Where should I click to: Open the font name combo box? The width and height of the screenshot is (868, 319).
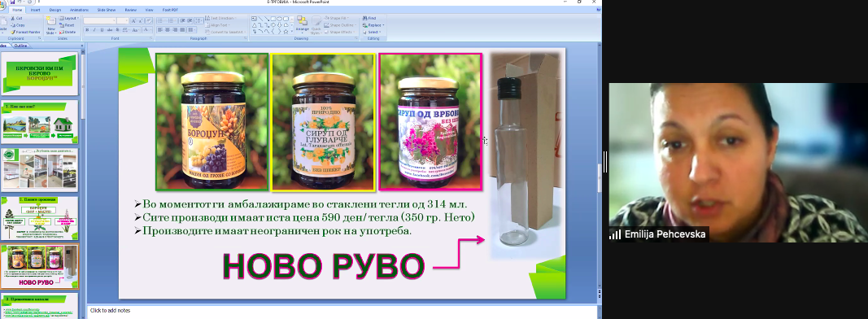pos(99,20)
